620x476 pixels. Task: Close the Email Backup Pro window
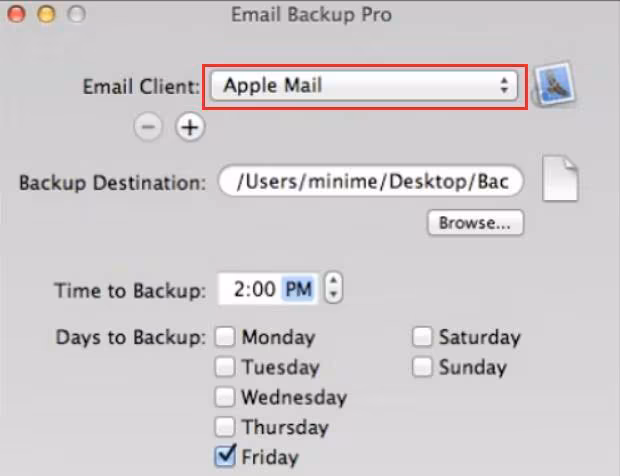(x=16, y=14)
